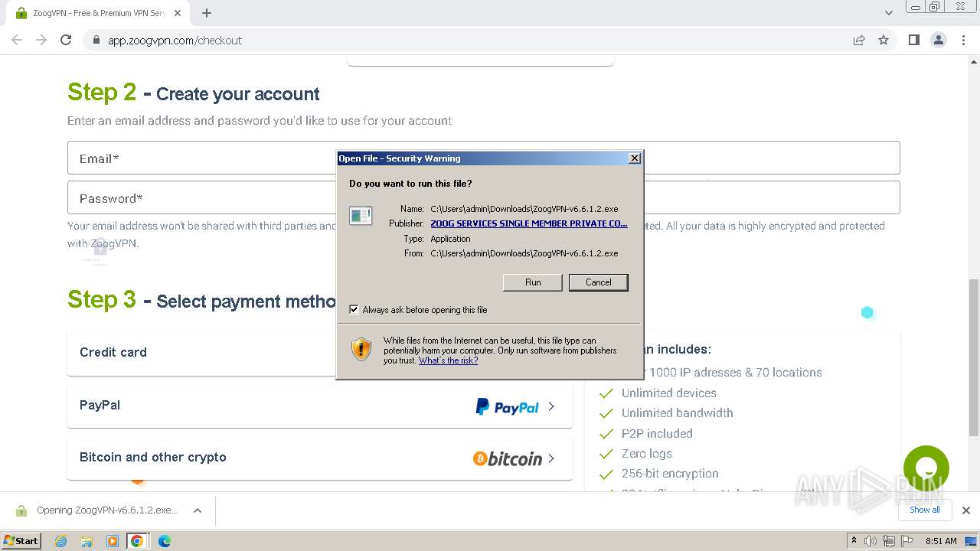The image size is (980, 551).
Task: Select the ZoogVPN browser tab
Action: click(98, 13)
